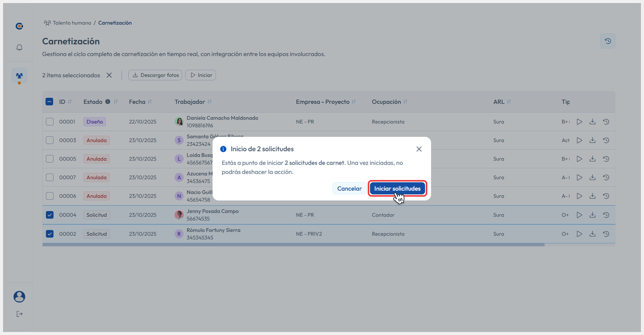Download photo for row 00007
This screenshot has height=335, width=644.
coord(592,177)
